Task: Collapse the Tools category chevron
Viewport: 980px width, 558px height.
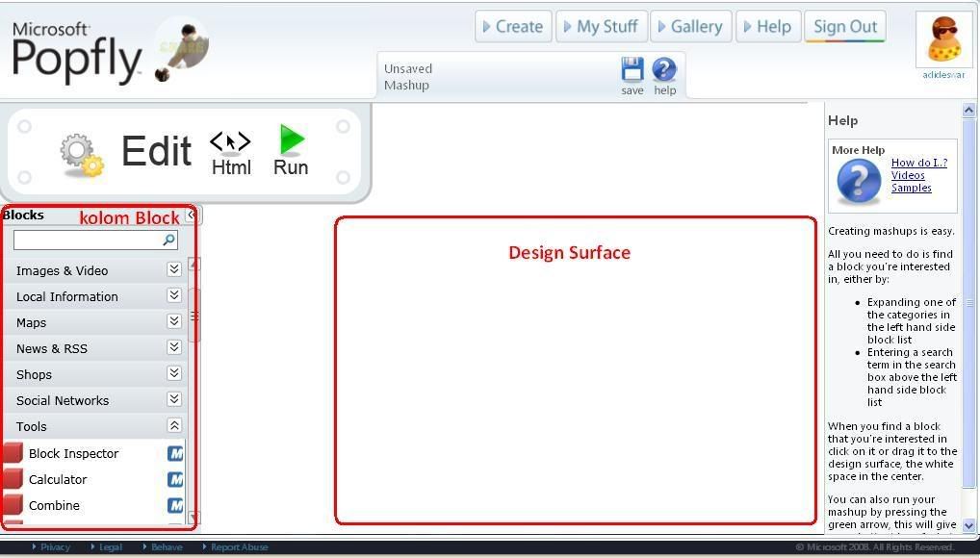Action: coord(173,425)
